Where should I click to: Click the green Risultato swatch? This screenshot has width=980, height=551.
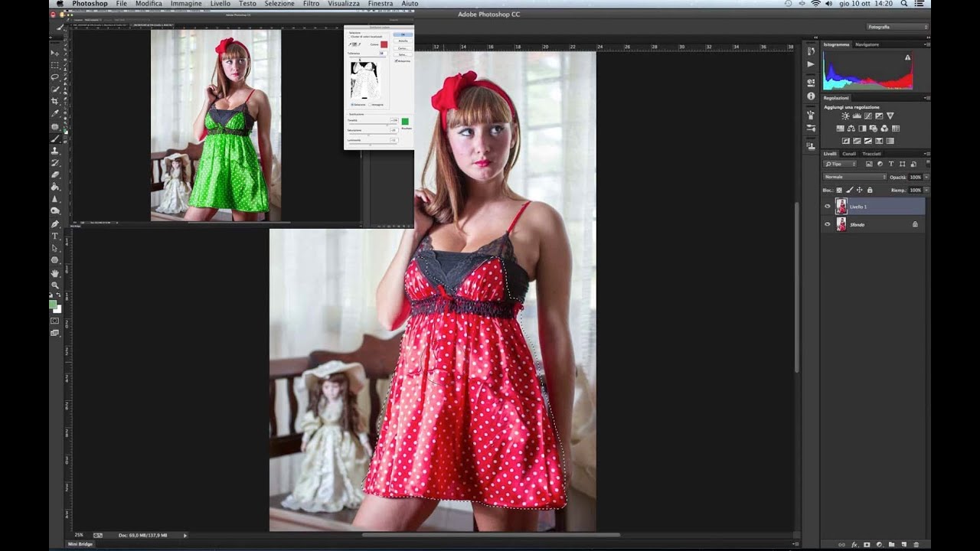point(405,122)
